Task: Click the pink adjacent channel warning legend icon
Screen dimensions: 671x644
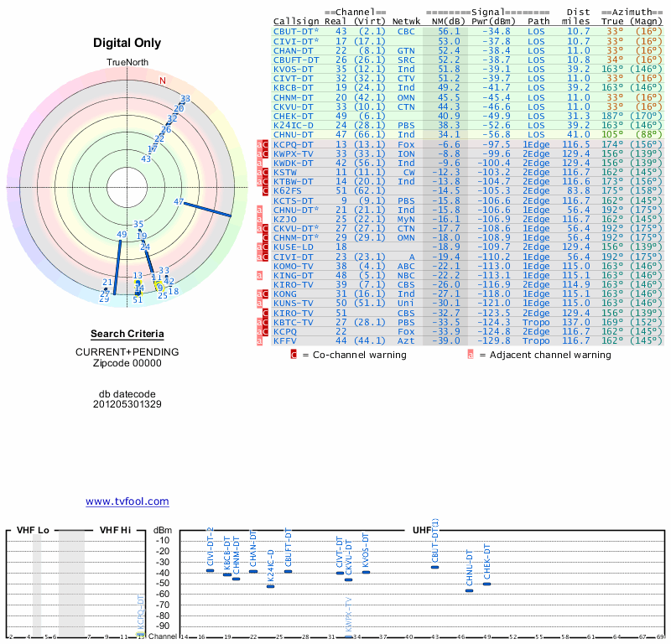Action: 471,355
